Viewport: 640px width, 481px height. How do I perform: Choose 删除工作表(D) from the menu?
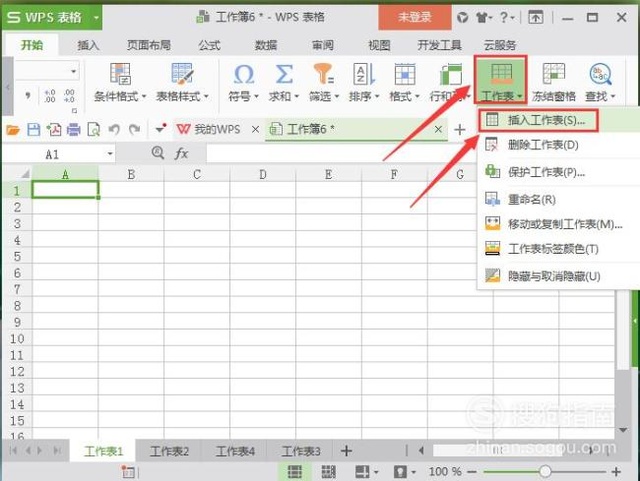(558, 145)
